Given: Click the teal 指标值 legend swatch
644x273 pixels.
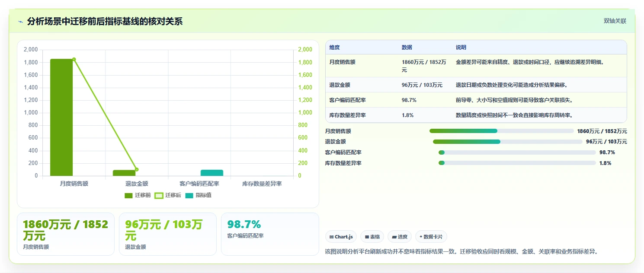Looking at the screenshot, I should pos(189,195).
